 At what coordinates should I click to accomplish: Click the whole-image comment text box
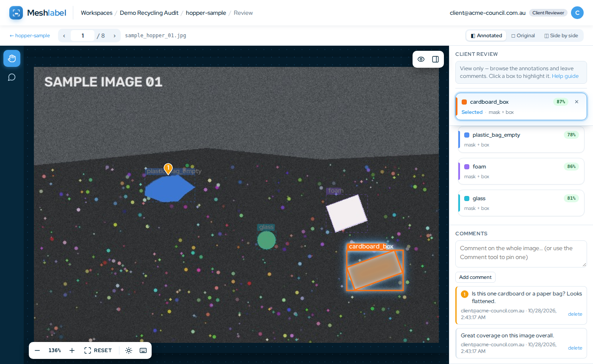[521, 254]
